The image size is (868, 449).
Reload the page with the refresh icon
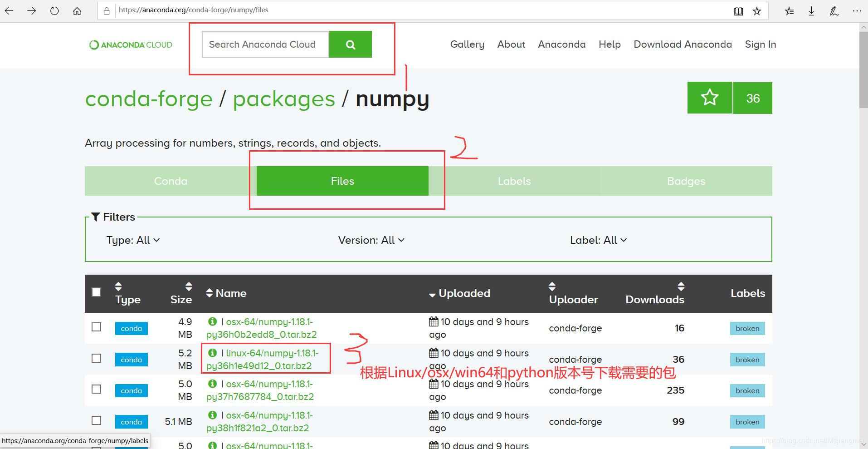pyautogui.click(x=54, y=11)
